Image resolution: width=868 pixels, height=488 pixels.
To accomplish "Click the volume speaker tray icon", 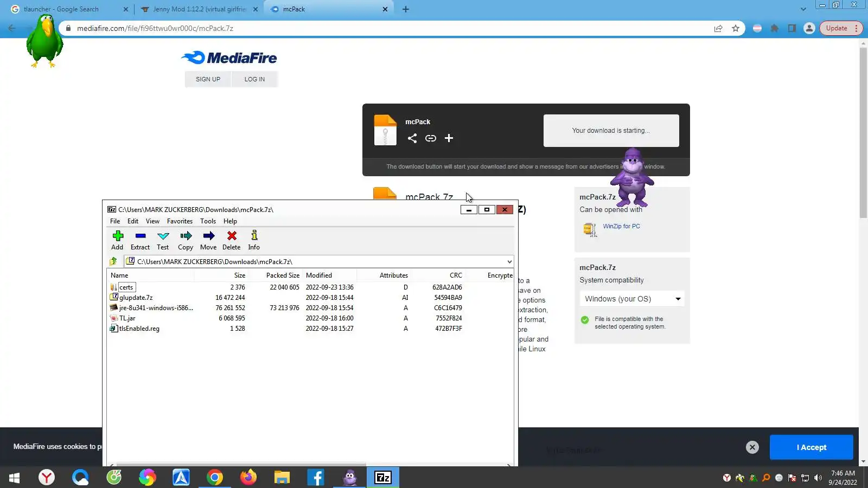I will click(x=818, y=478).
